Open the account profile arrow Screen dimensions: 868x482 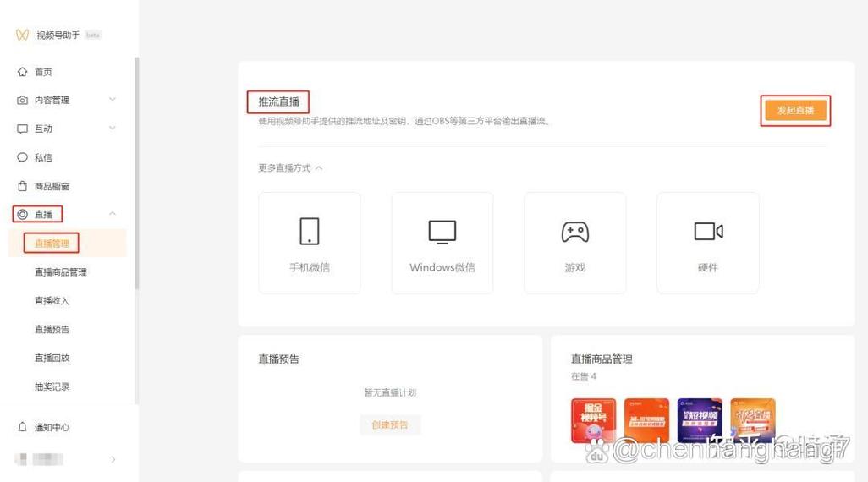pos(113,459)
